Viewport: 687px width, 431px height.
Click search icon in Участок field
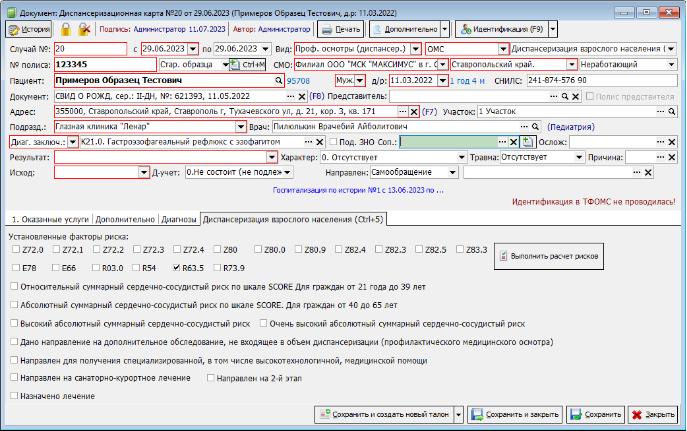point(672,112)
